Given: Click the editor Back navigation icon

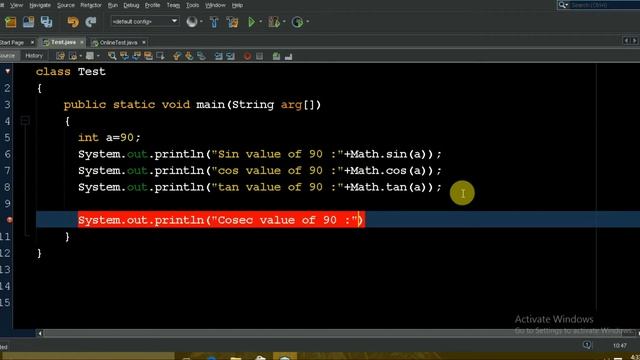Looking at the screenshot, I should (x=73, y=56).
